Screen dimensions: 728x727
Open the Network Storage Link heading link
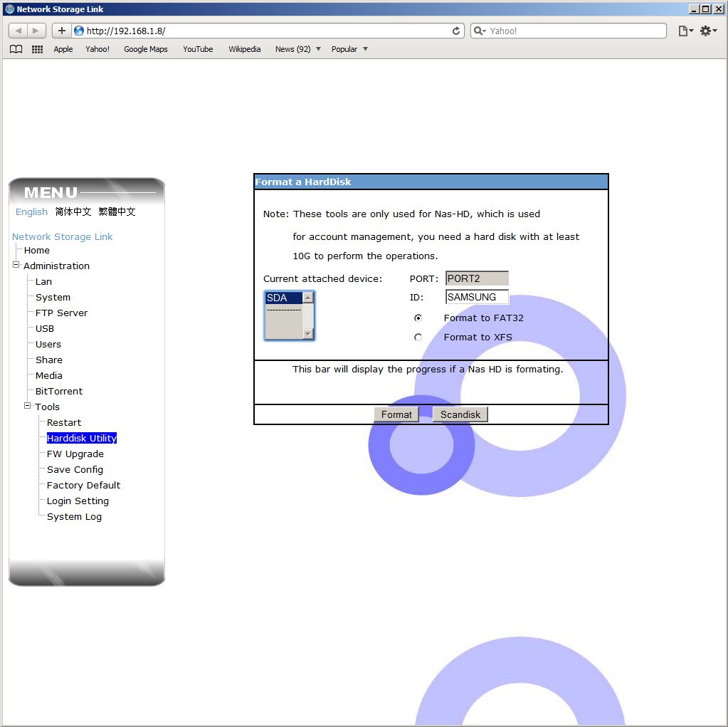[62, 236]
